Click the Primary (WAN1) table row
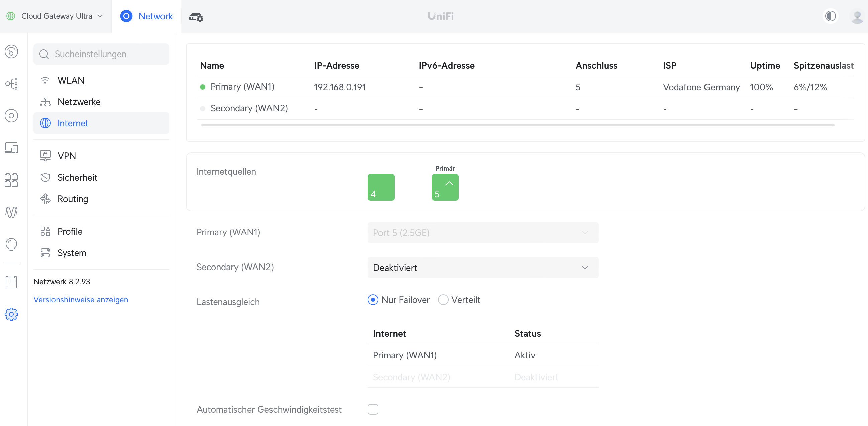Image resolution: width=868 pixels, height=426 pixels. tap(242, 87)
